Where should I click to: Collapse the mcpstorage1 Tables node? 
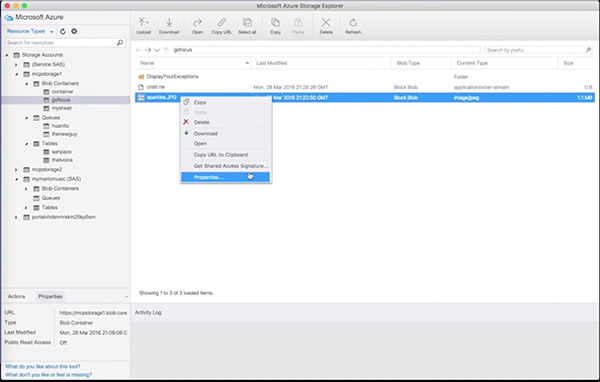pyautogui.click(x=26, y=144)
